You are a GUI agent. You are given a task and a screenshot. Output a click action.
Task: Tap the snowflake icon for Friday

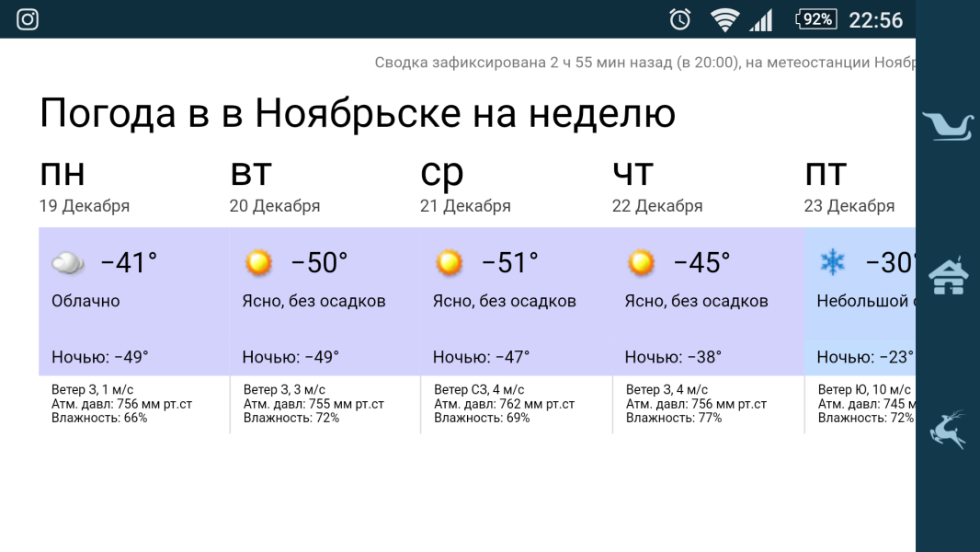click(x=833, y=264)
